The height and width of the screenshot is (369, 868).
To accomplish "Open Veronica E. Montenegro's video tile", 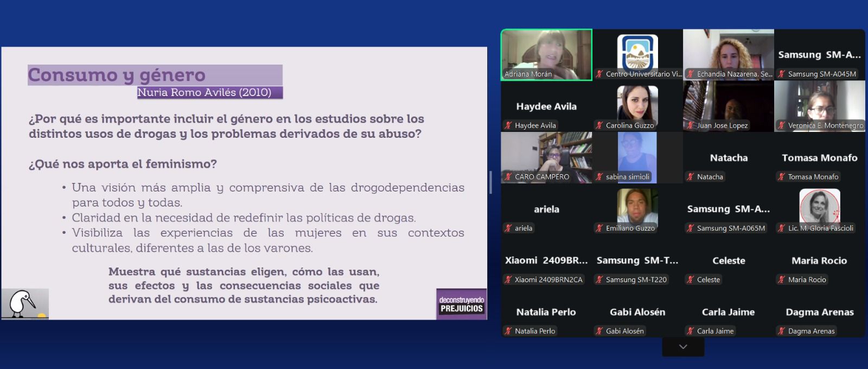I will coord(819,106).
